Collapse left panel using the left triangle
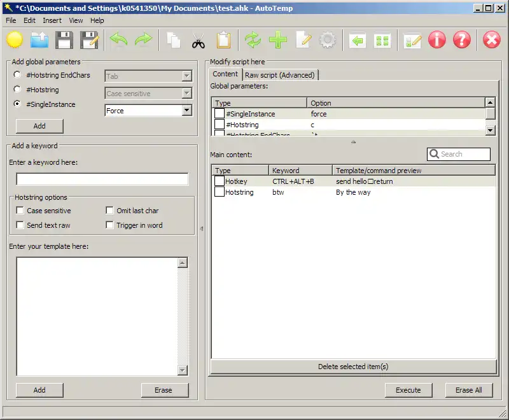The width and height of the screenshot is (509, 420). [202, 228]
